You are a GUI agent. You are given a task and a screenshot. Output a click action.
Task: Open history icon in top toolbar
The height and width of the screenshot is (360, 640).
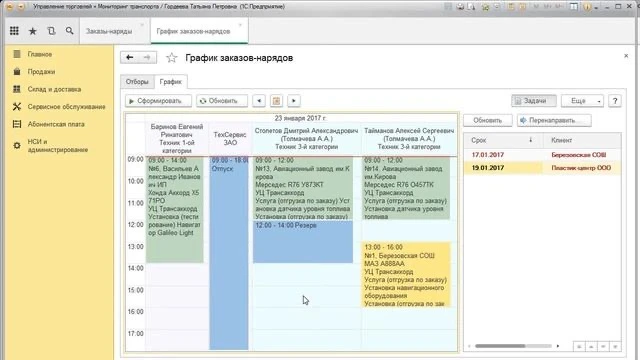coord(51,31)
